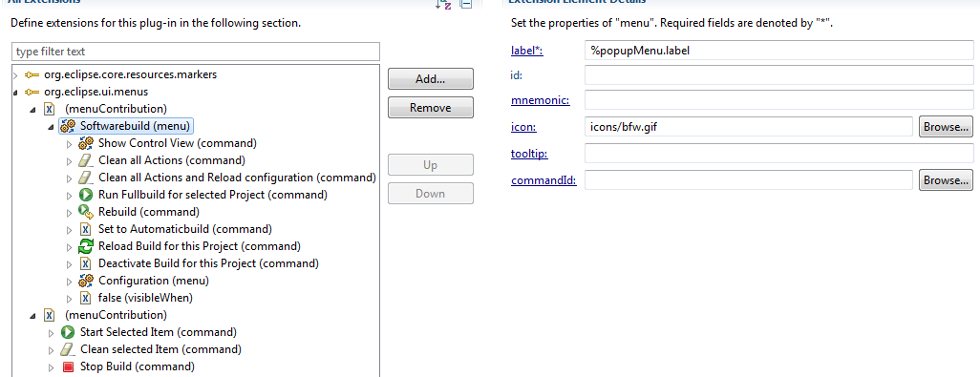
Task: Click the id input field
Action: (779, 74)
